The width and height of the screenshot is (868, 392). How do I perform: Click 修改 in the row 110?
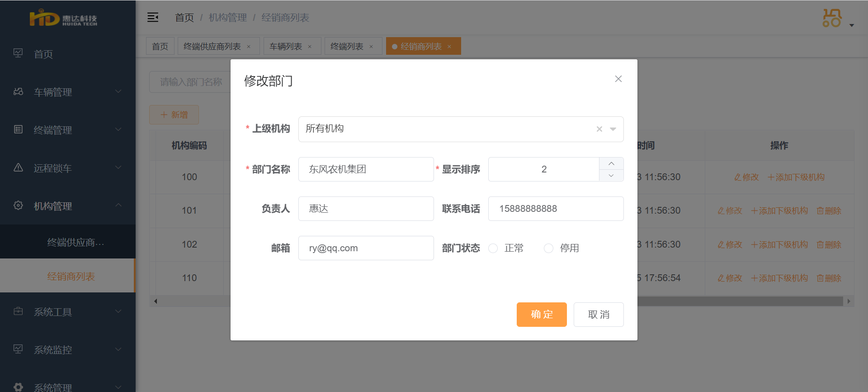[x=730, y=278]
